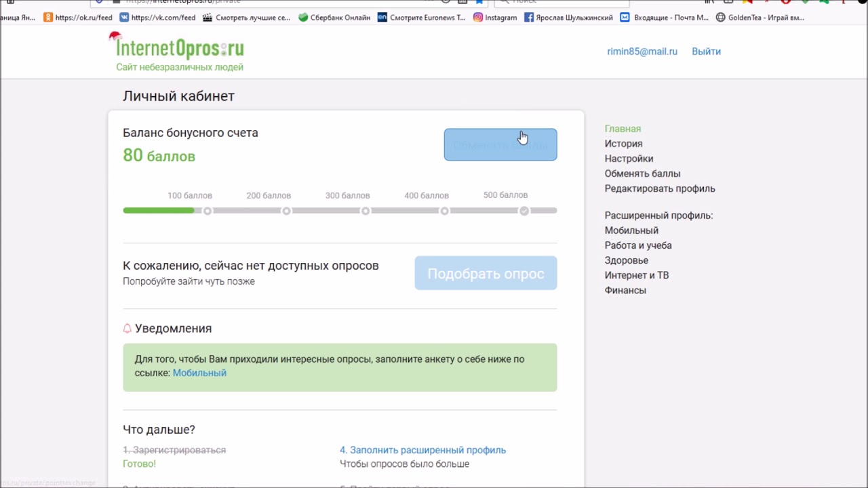The height and width of the screenshot is (488, 868).
Task: Follow Мобильный link in the green notification
Action: (199, 373)
